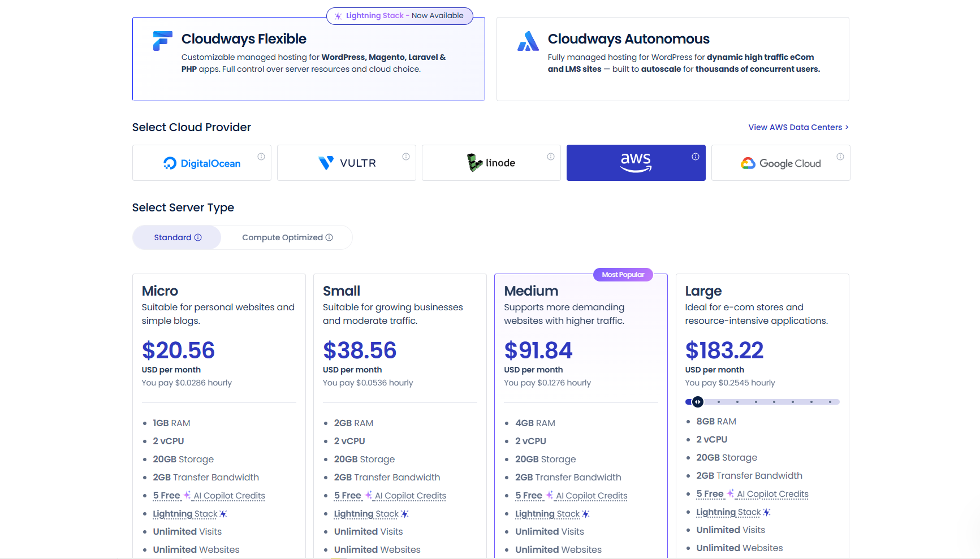
Task: Click the Most Popular badge on Medium
Action: click(x=623, y=275)
